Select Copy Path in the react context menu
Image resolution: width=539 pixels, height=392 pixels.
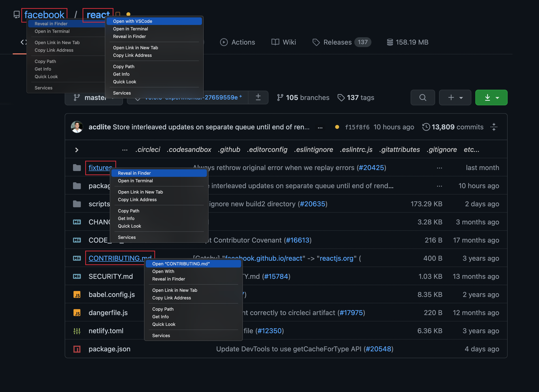tap(154, 66)
